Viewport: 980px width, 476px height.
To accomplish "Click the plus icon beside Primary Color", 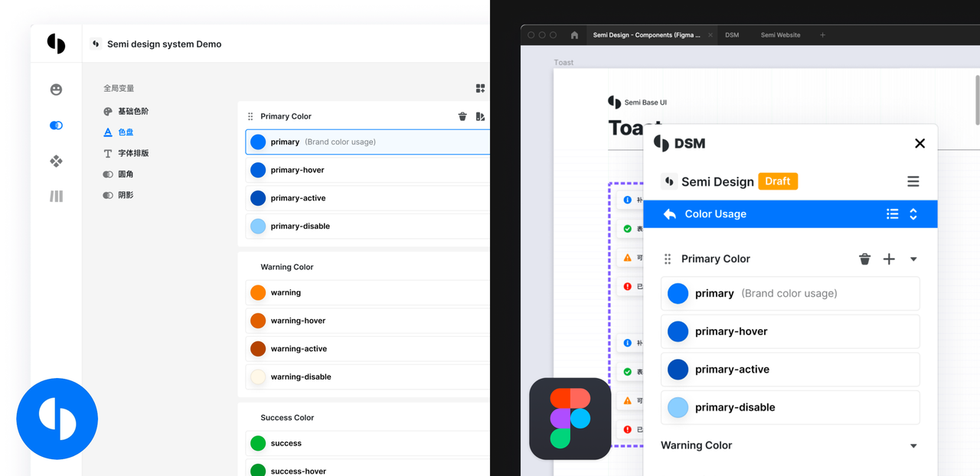I will pos(889,259).
